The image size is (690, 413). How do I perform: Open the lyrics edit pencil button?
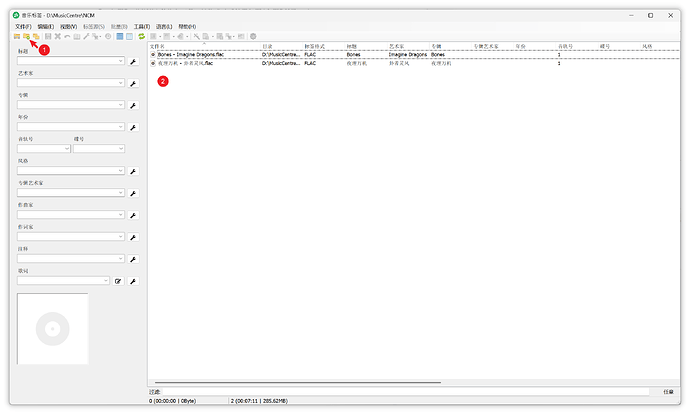[118, 281]
